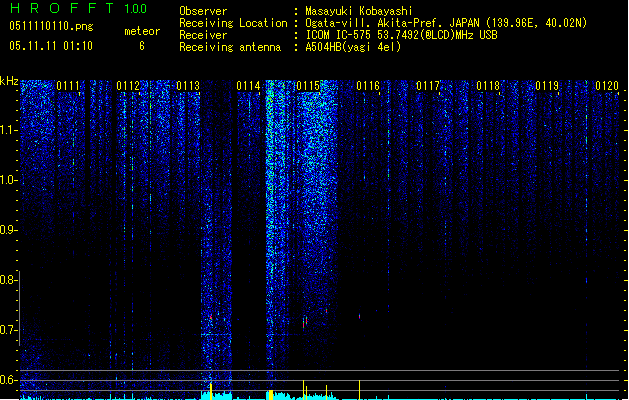The height and width of the screenshot is (400, 629).
Task: Click the 0120 time marker
Action: tap(607, 86)
